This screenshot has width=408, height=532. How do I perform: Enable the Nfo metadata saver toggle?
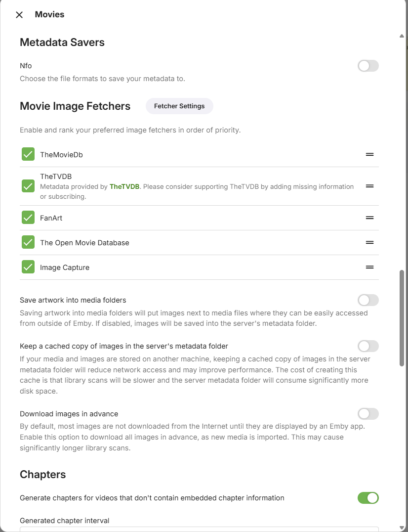(x=368, y=66)
